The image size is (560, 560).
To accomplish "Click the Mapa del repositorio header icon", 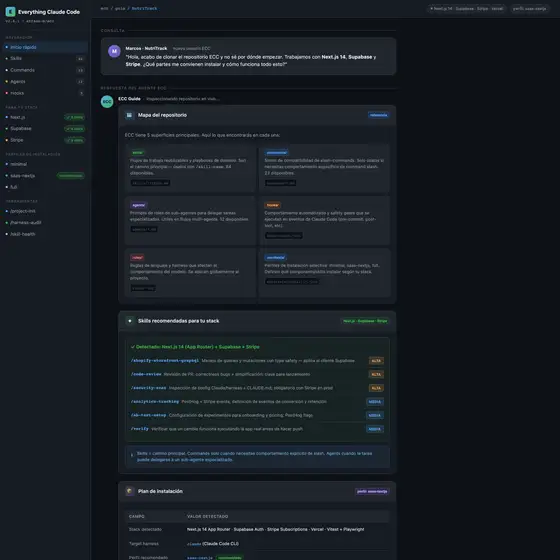I will pos(129,115).
